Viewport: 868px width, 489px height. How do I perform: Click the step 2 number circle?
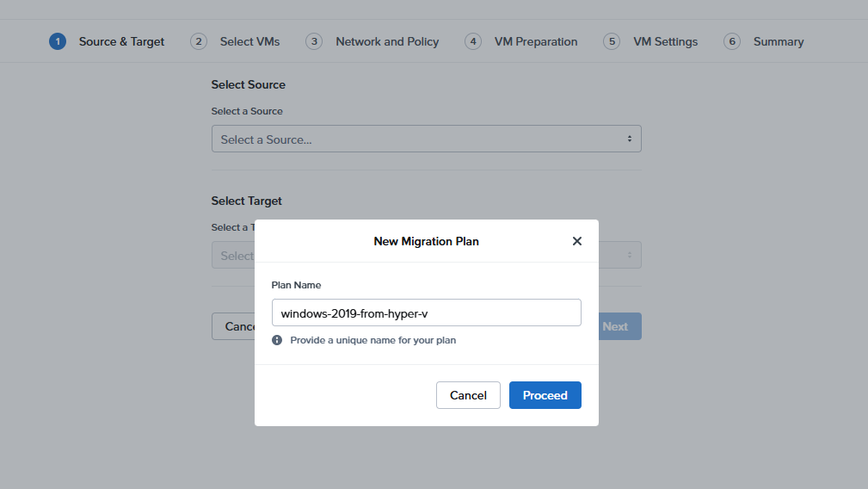coord(199,41)
